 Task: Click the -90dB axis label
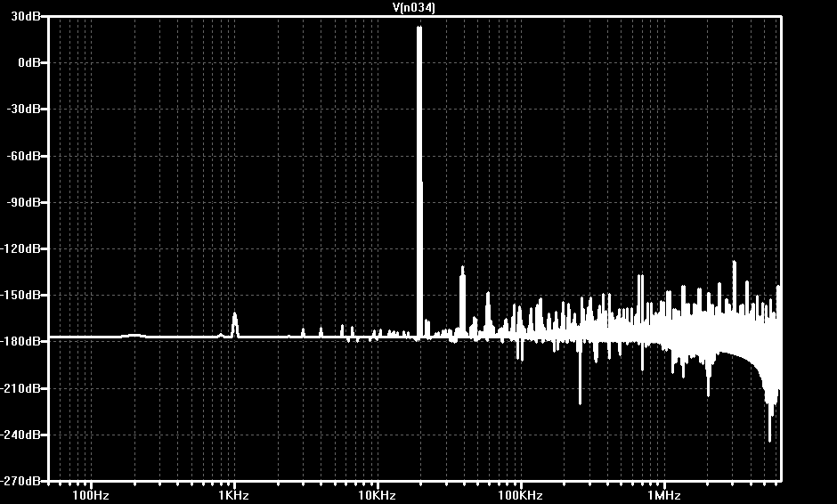tap(23, 202)
